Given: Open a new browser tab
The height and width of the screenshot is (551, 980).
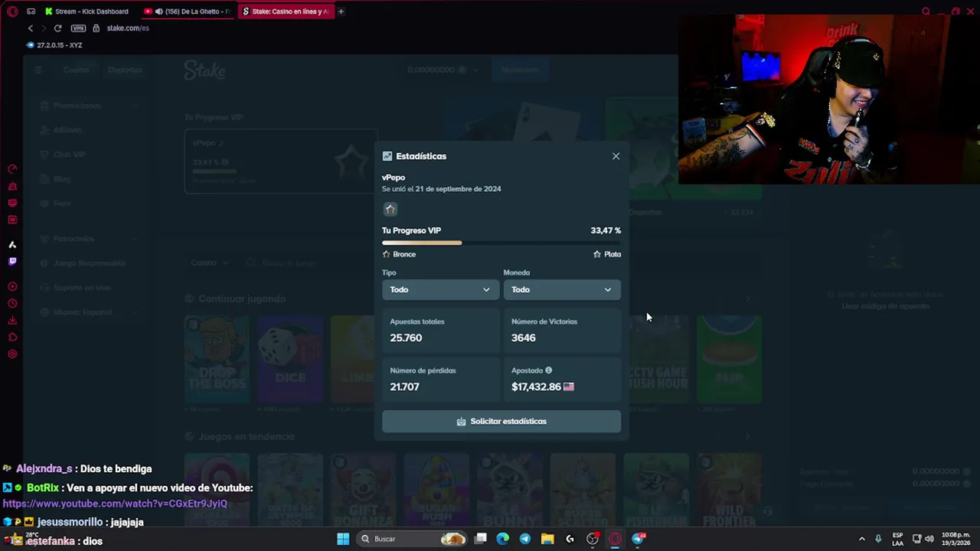Looking at the screenshot, I should [341, 11].
